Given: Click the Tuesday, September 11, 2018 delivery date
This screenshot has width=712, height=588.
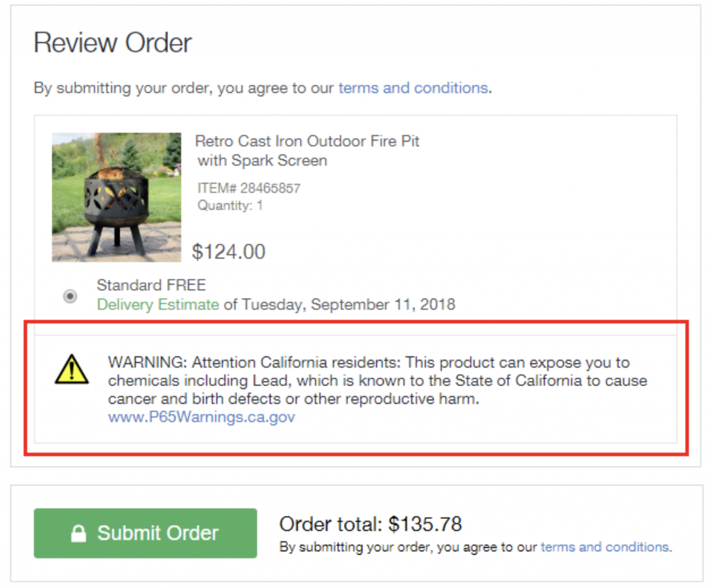Looking at the screenshot, I should [349, 305].
